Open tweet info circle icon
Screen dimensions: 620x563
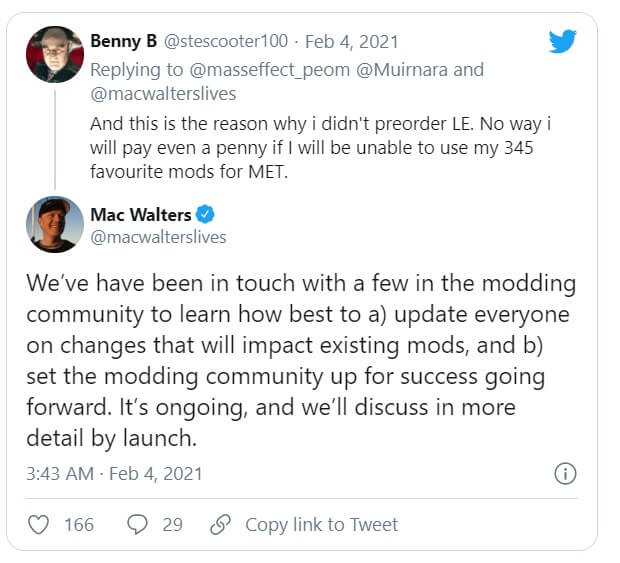click(564, 472)
